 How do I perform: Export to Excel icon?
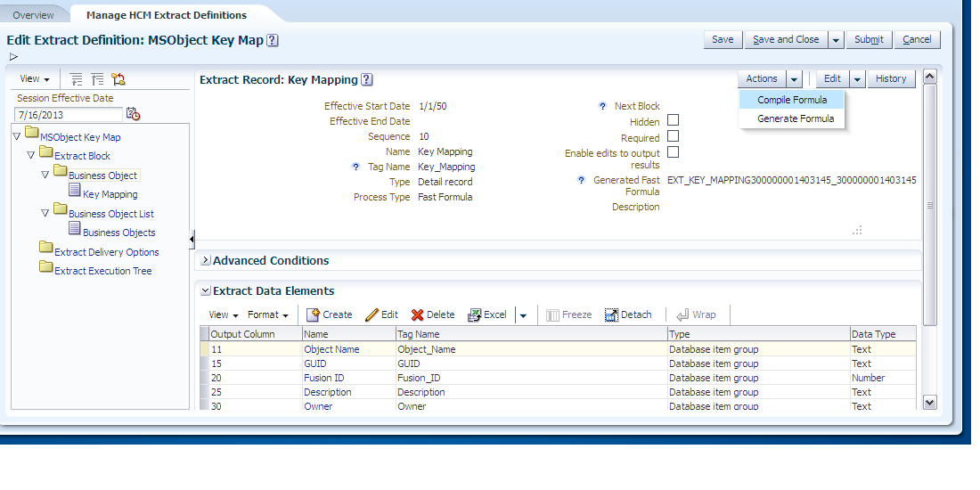tap(475, 315)
